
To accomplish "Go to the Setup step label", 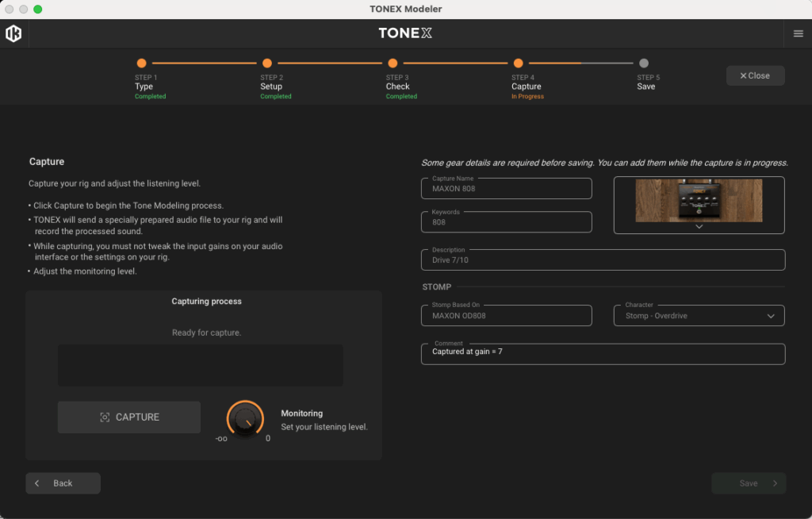I will [x=271, y=86].
